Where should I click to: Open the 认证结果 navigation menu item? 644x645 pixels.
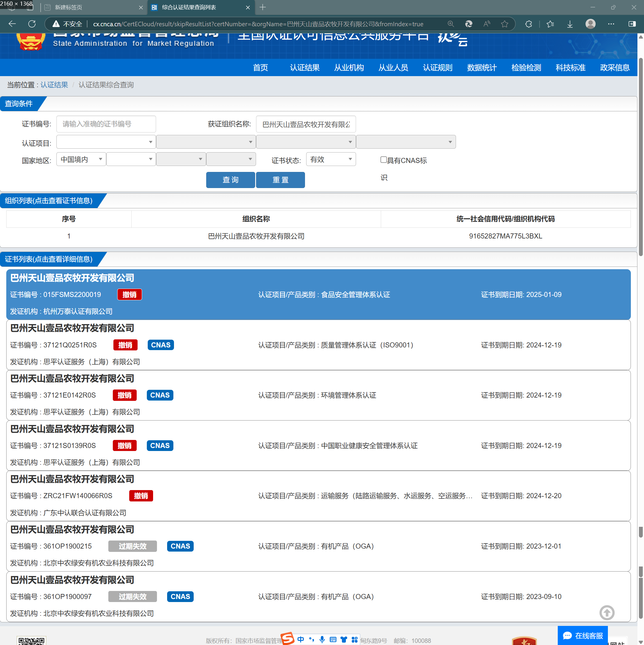tap(305, 68)
